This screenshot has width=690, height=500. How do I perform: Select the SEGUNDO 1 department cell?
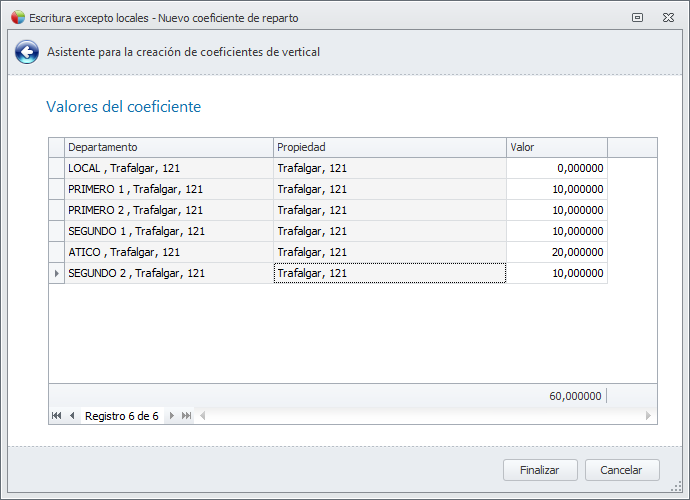pyautogui.click(x=168, y=231)
